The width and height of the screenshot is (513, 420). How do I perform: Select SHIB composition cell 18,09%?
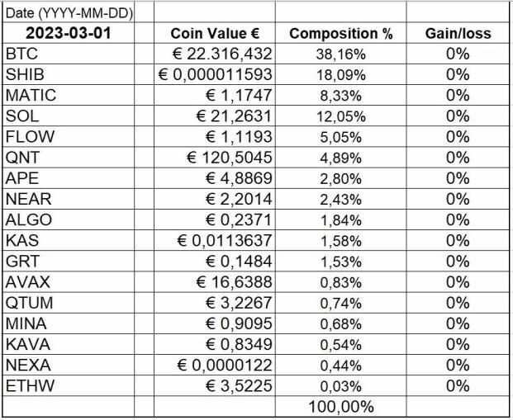point(340,74)
